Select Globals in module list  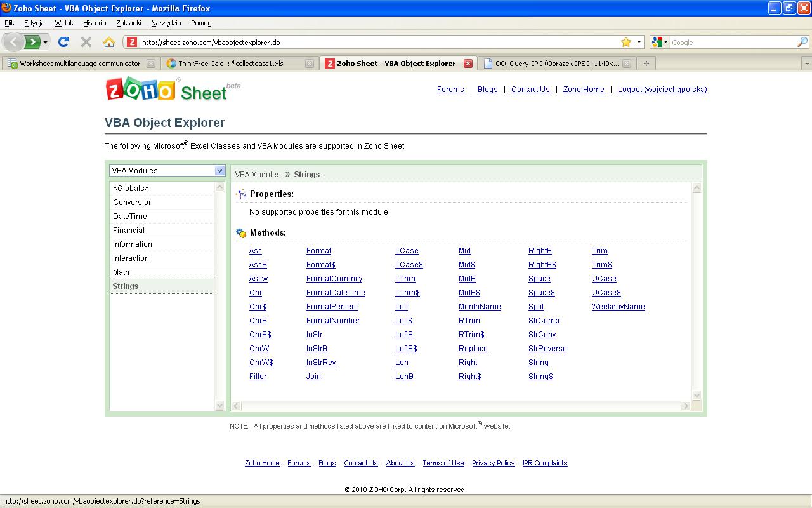[x=162, y=189]
